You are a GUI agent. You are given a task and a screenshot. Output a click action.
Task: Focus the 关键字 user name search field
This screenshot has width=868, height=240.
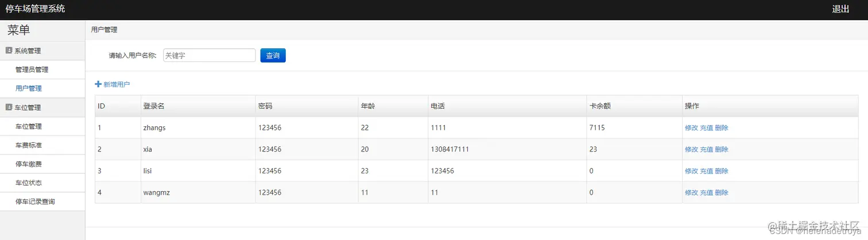tap(209, 55)
